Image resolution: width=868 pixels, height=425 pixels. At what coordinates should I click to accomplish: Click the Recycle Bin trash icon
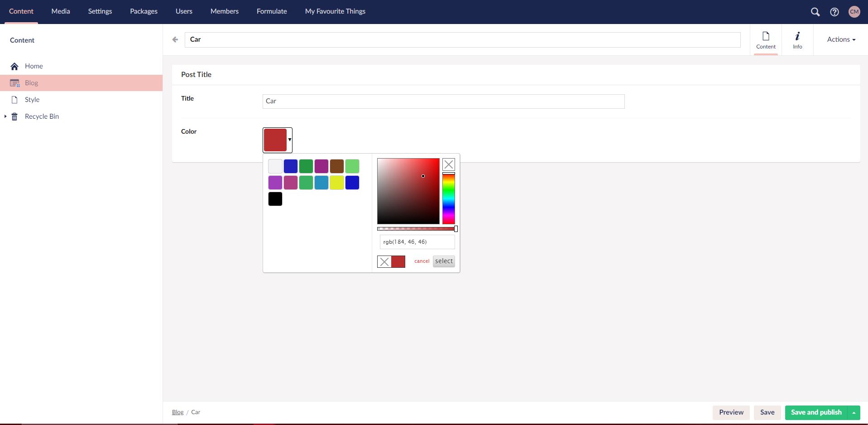point(14,116)
